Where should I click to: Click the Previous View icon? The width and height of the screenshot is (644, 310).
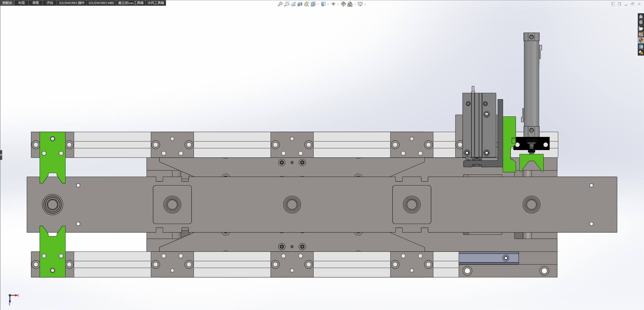pyautogui.click(x=293, y=4)
